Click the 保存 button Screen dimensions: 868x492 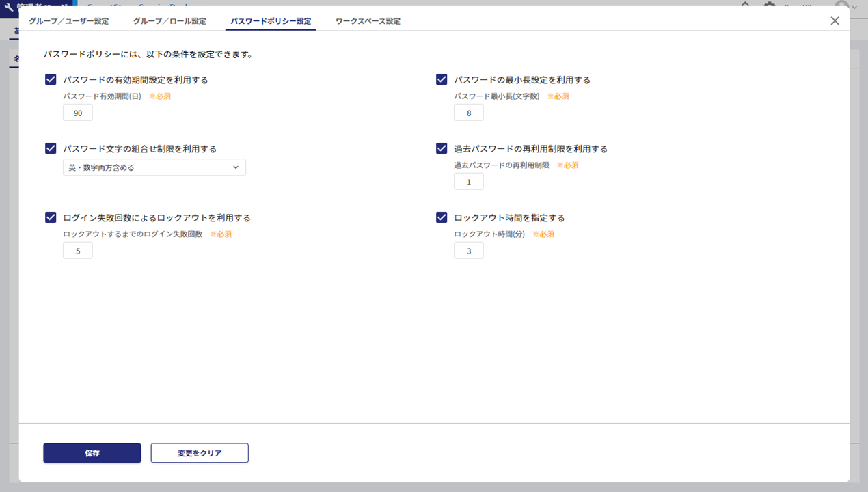click(x=92, y=453)
